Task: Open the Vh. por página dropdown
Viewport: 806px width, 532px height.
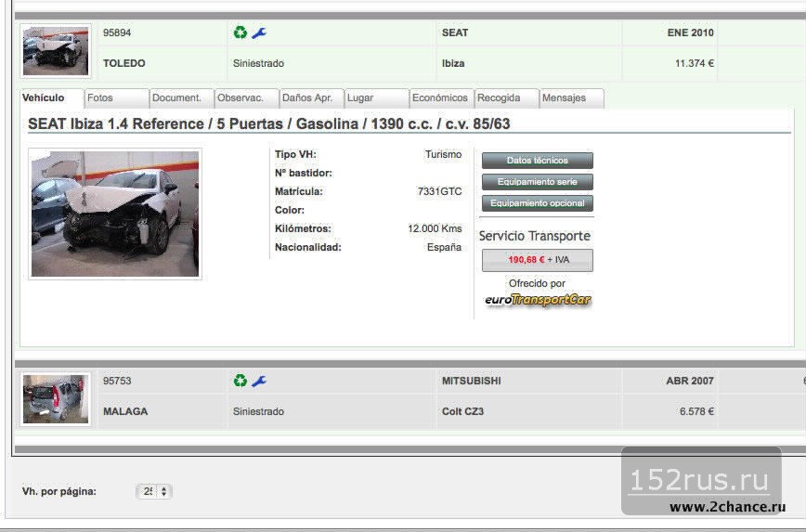Action: pos(154,491)
